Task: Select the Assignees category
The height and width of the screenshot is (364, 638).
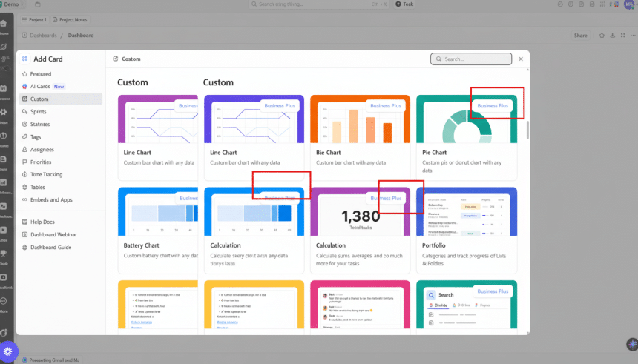Action: tap(60, 149)
